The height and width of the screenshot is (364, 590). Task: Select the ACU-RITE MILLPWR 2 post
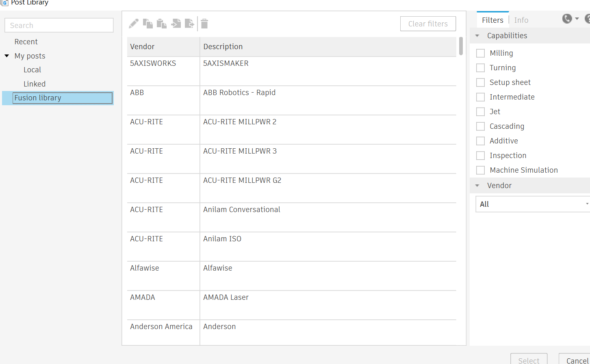pyautogui.click(x=240, y=122)
